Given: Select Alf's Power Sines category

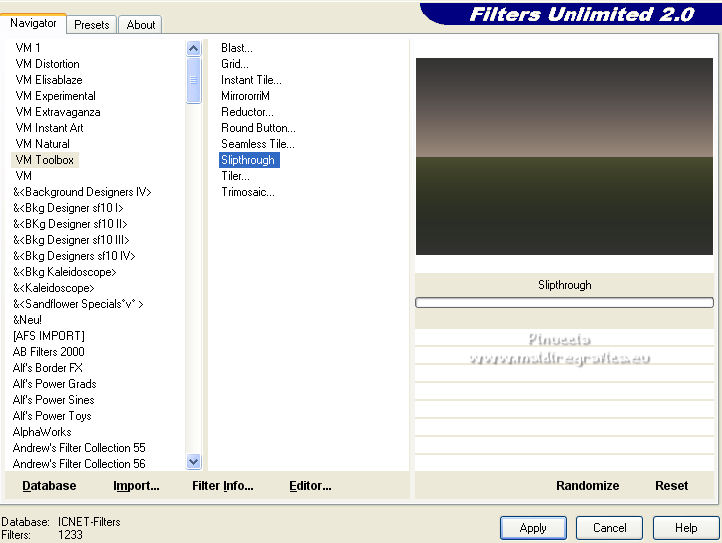Looking at the screenshot, I should (x=53, y=400).
